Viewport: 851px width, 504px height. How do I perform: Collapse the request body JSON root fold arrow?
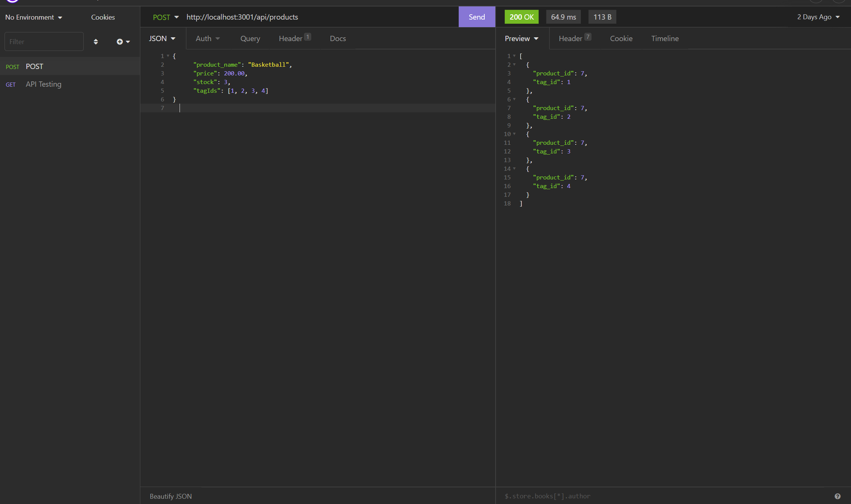click(168, 56)
